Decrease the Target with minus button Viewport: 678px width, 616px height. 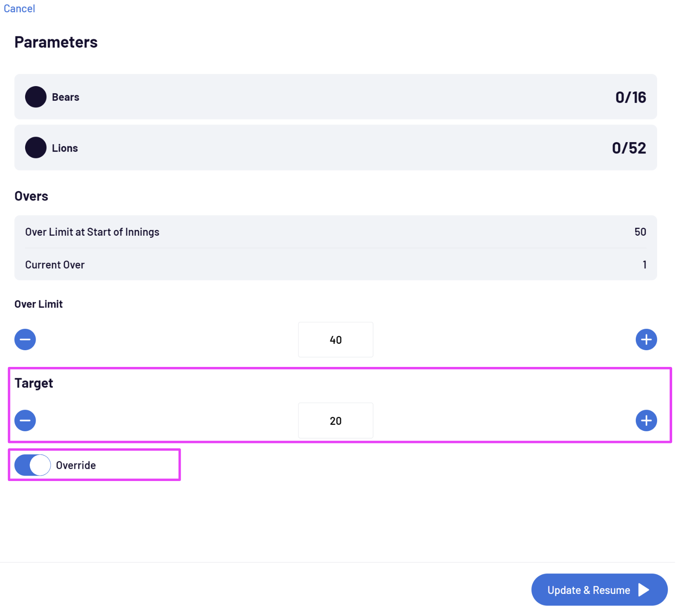[x=25, y=421]
